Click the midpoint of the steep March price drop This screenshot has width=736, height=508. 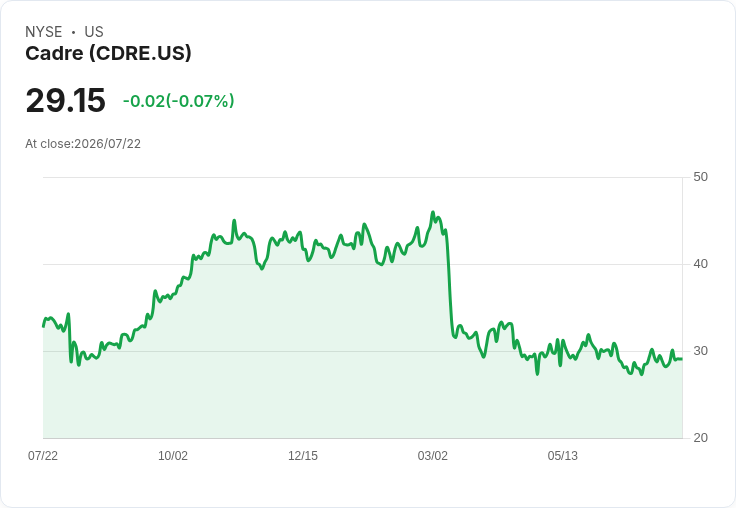[x=449, y=282]
